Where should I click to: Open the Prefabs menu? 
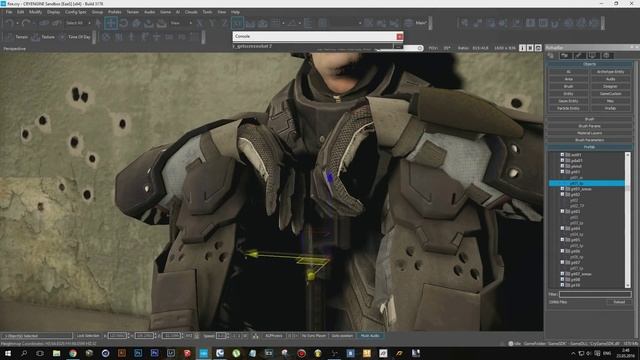point(115,12)
